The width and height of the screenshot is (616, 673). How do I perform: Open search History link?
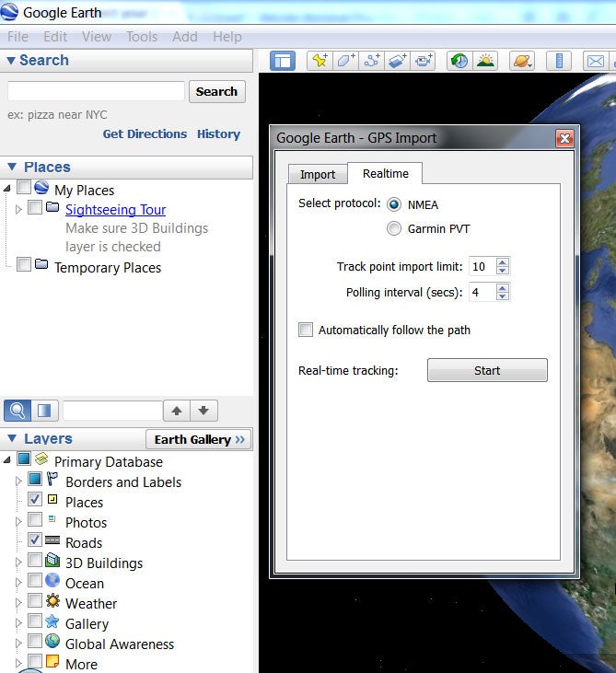(x=218, y=133)
